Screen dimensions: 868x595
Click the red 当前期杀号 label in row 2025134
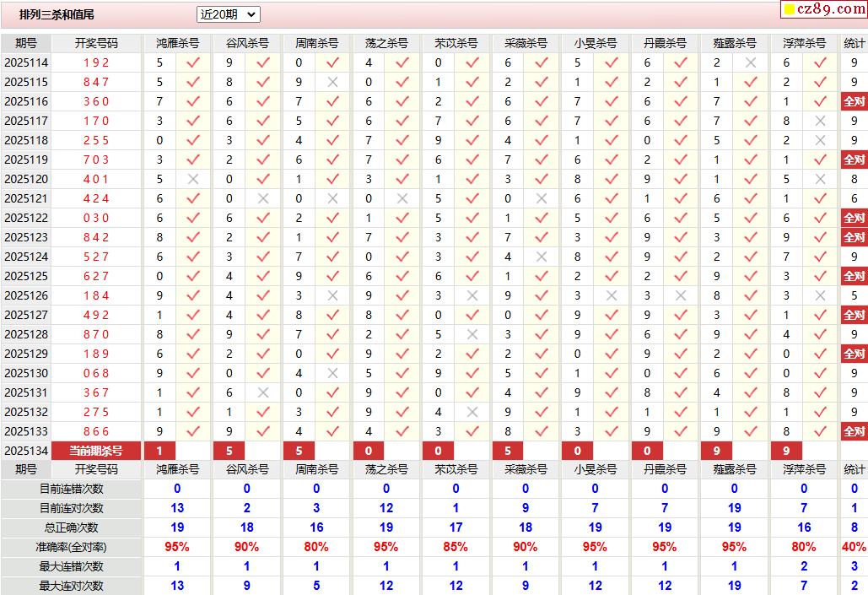tap(96, 451)
